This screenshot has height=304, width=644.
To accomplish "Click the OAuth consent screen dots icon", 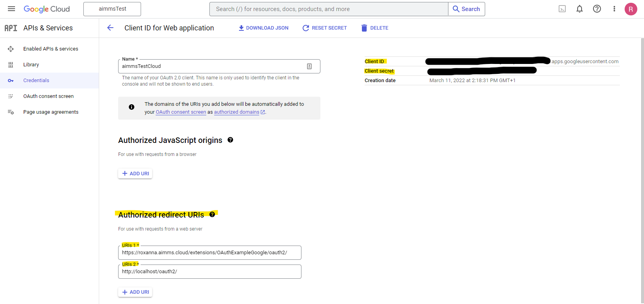I will tap(11, 96).
